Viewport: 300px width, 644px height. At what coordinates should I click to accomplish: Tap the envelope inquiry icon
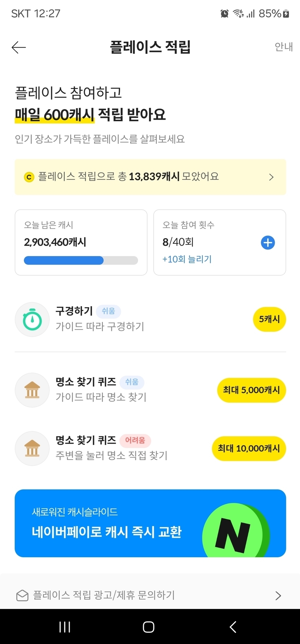(22, 595)
